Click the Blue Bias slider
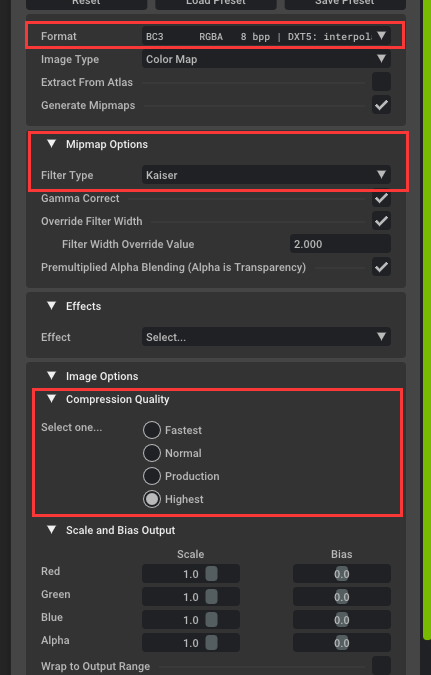Screen dimensions: 431x675 coord(342,620)
